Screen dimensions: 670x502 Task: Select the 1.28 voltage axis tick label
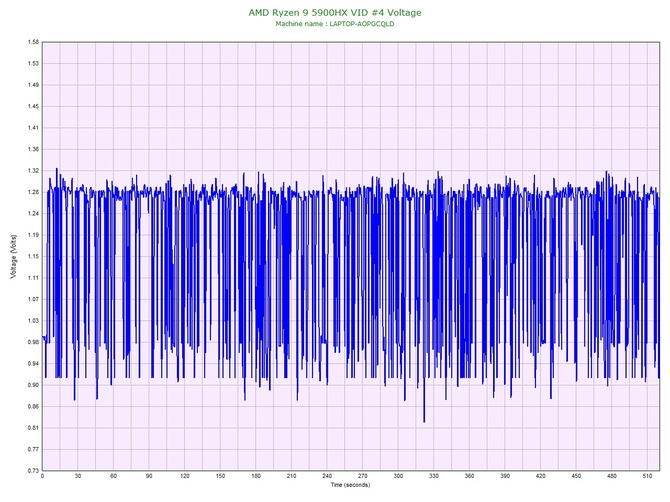coord(33,192)
